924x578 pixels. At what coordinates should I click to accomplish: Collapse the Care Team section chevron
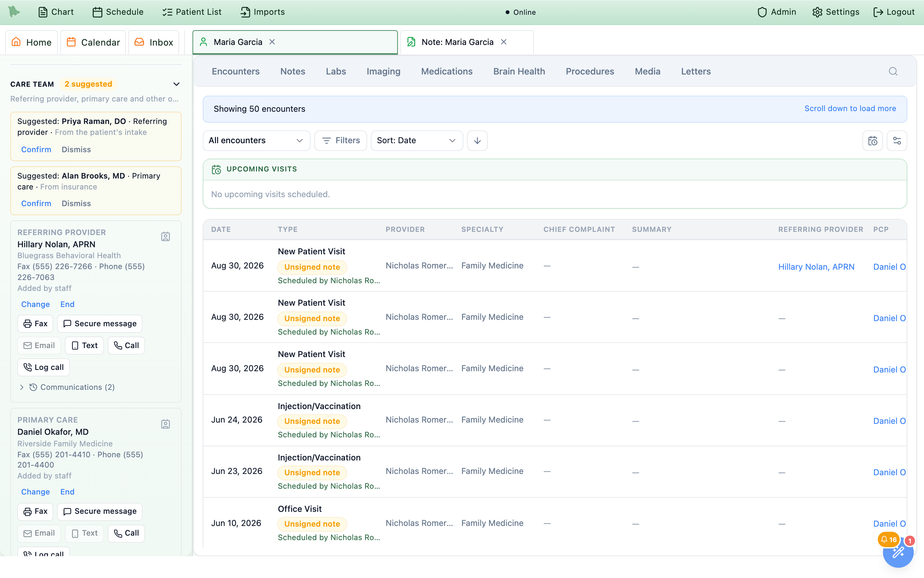coord(176,84)
